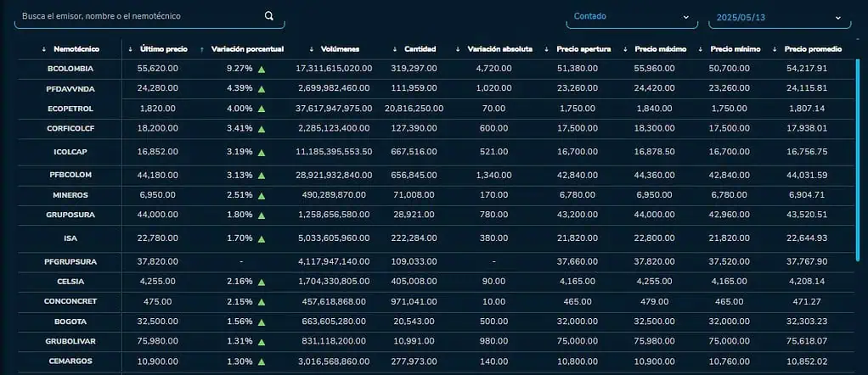
Task: Click the green up triangle for PFBCOLOM
Action: (262, 176)
